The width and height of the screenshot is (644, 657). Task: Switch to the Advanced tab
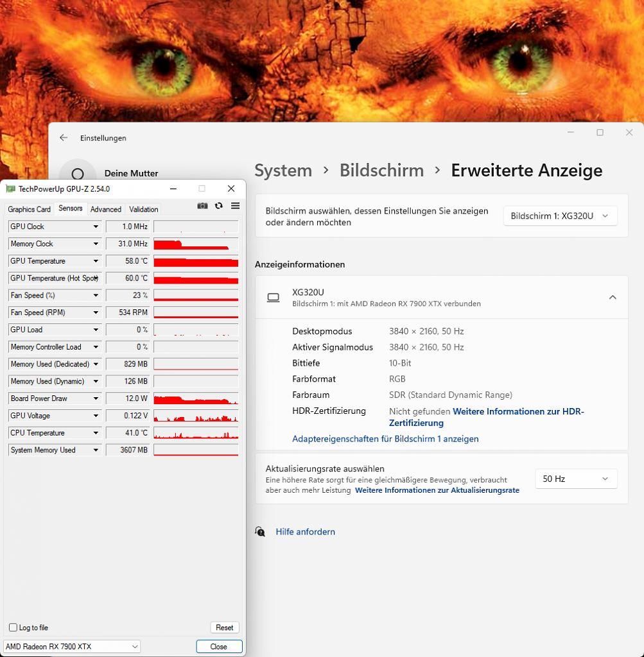(106, 209)
